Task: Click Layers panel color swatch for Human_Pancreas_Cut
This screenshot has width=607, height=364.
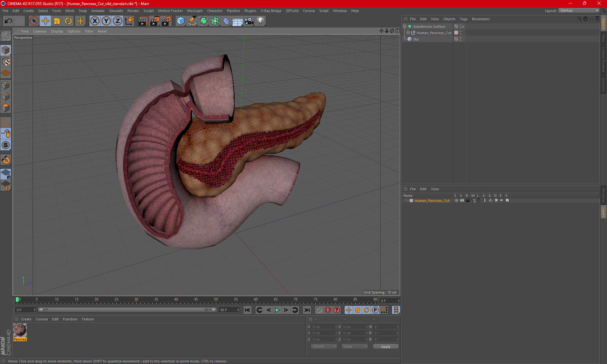Action: coord(411,201)
